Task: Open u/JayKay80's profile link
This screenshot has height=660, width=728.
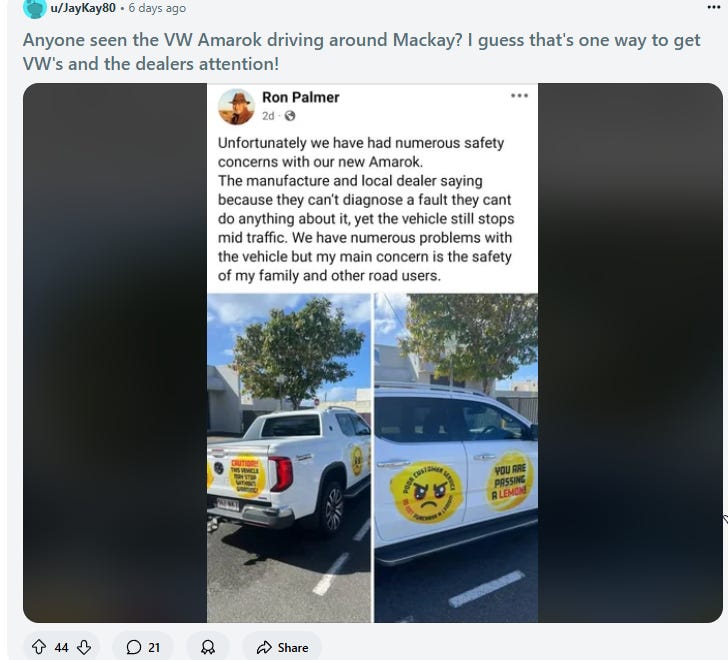Action: (83, 8)
